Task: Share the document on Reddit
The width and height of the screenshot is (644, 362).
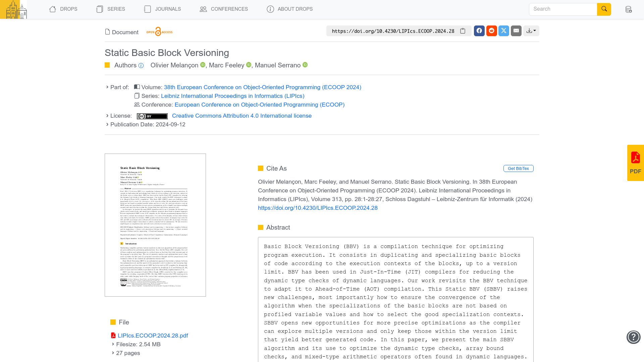Action: (492, 31)
